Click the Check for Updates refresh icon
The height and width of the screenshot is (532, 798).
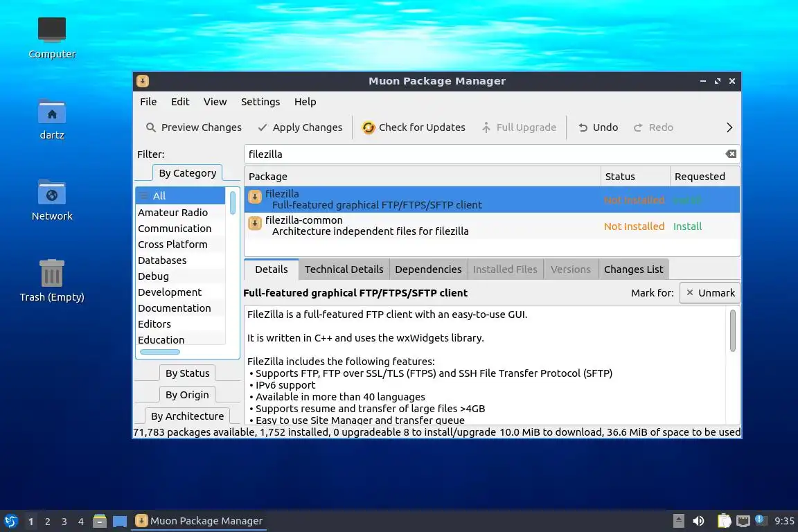pos(369,127)
